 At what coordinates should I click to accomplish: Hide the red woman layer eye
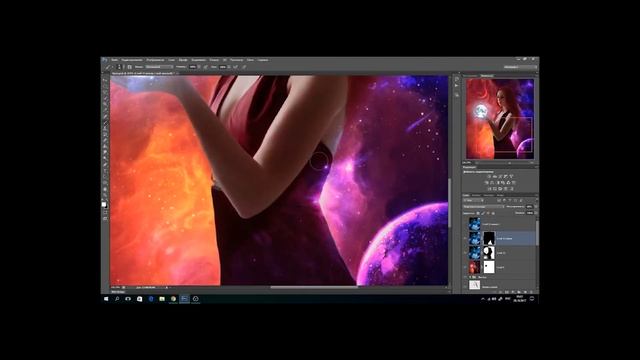pos(465,267)
